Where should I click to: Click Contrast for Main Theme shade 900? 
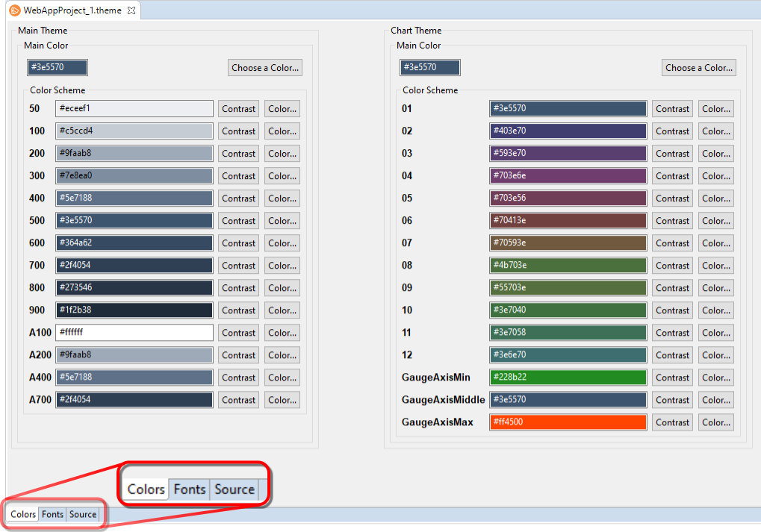pos(238,310)
